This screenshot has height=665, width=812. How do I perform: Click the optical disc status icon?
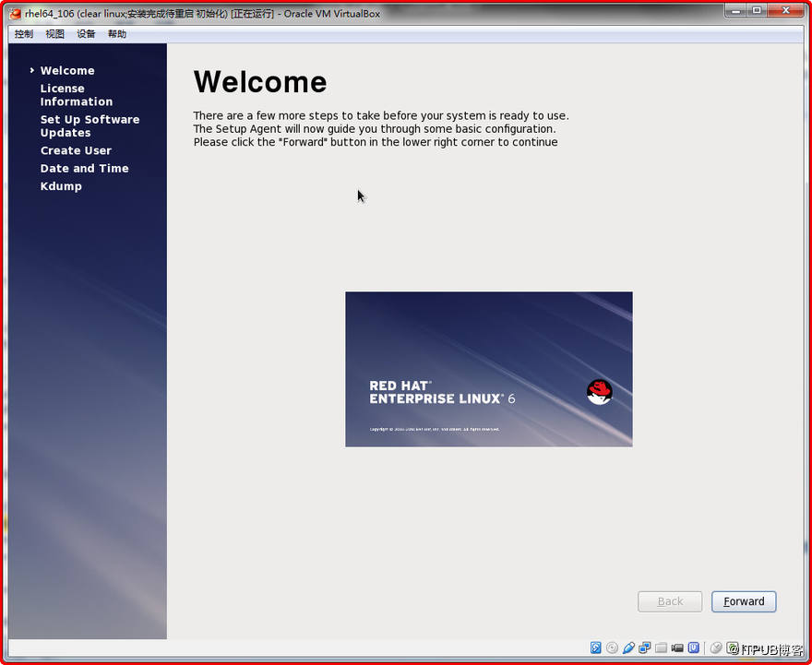(612, 647)
